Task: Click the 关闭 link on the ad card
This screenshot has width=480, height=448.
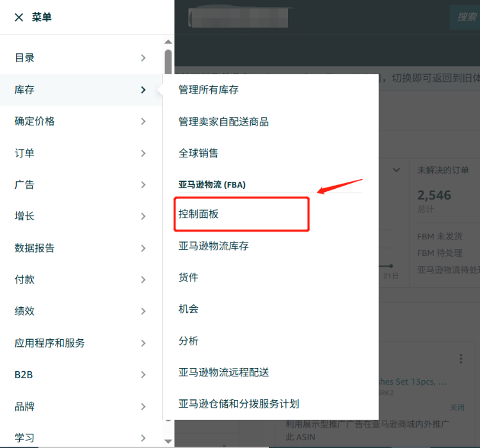Action: (457, 408)
